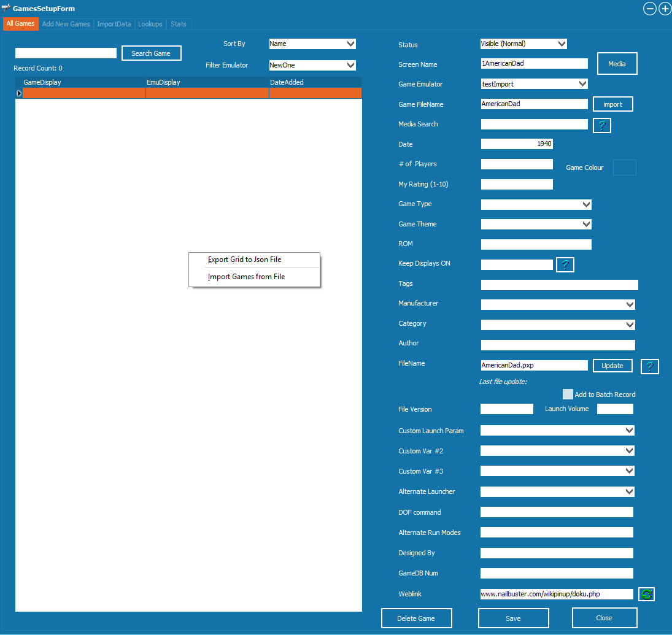
Task: Switch to the Add New Games tab
Action: (66, 24)
